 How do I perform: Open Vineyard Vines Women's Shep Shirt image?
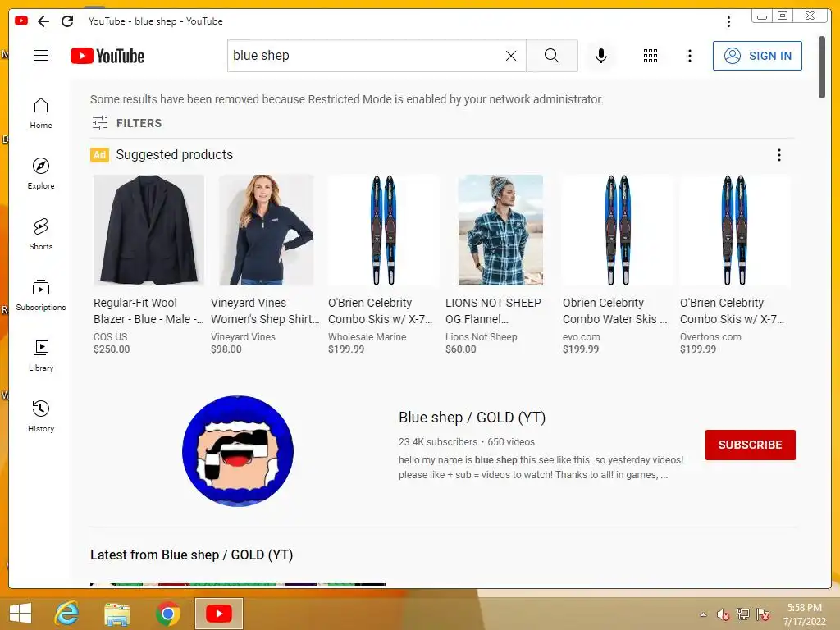coord(267,230)
